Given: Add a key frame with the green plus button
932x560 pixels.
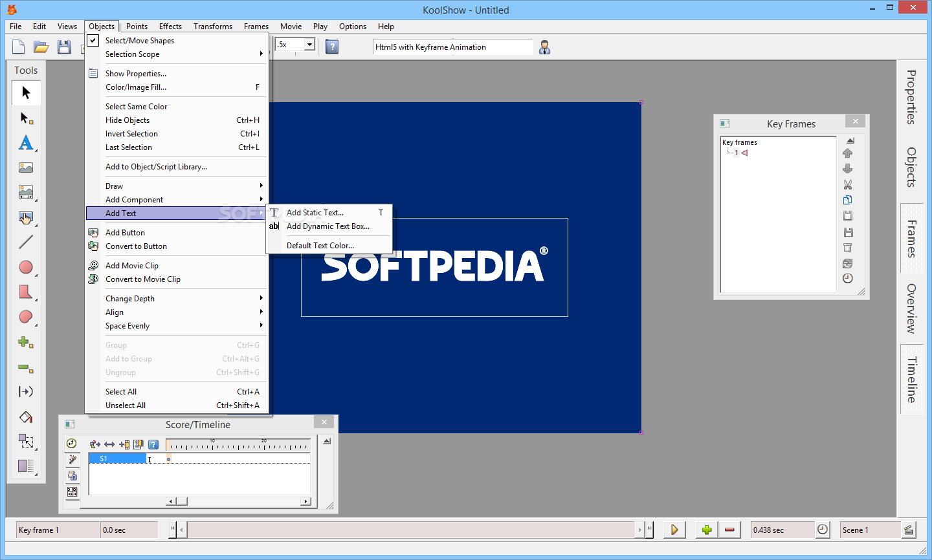Looking at the screenshot, I should 707,530.
